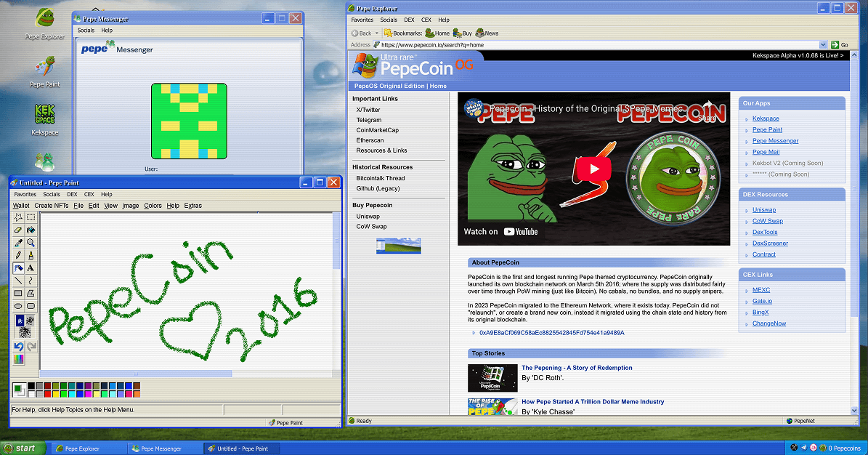
Task: Click the address bar URL field
Action: pos(599,45)
